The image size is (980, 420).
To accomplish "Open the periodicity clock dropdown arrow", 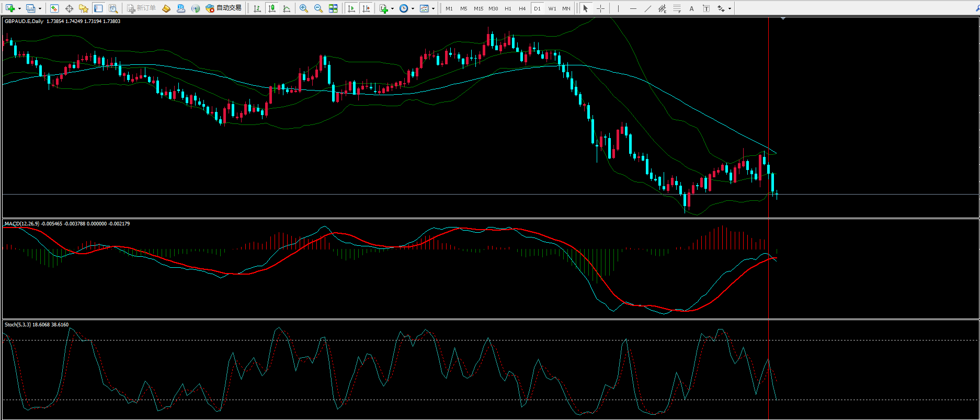I will click(x=413, y=8).
